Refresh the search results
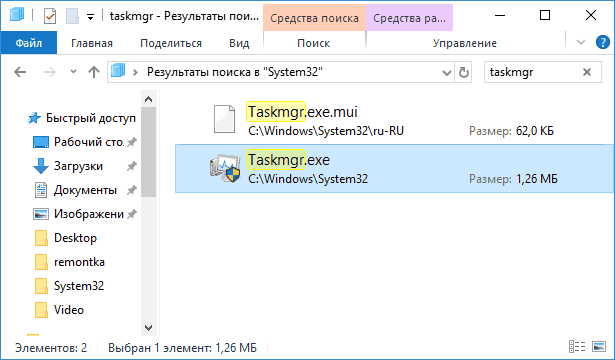Image resolution: width=615 pixels, height=360 pixels. point(464,73)
